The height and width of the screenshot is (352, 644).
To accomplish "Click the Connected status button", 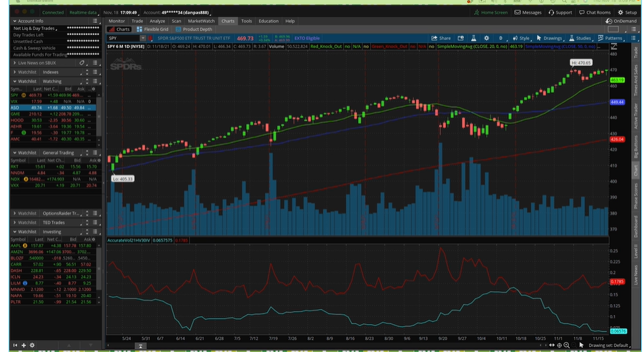I will pyautogui.click(x=53, y=12).
